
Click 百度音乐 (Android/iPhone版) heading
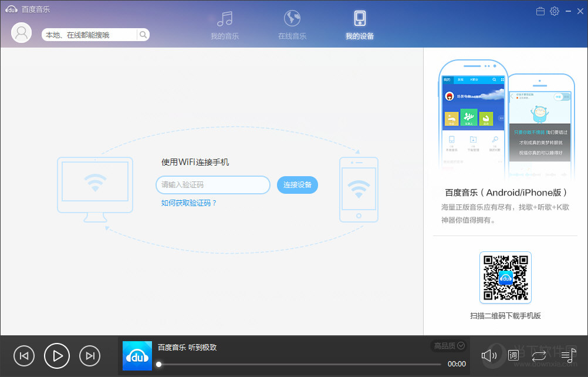[x=506, y=193]
